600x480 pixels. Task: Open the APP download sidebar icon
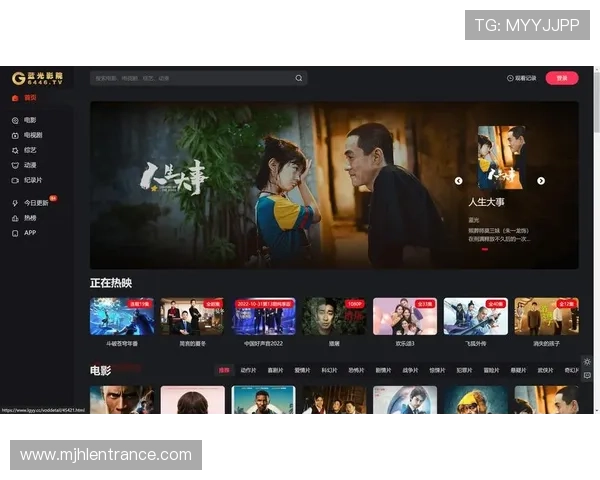pyautogui.click(x=15, y=233)
